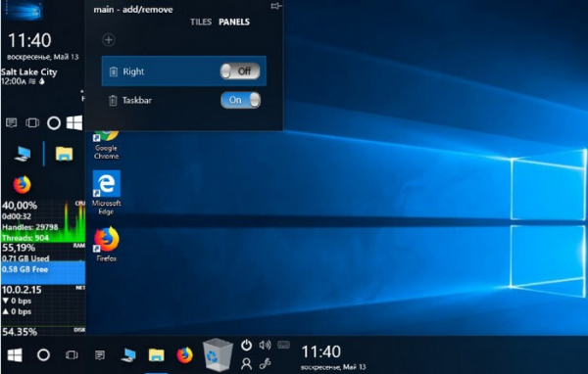This screenshot has width=588, height=374.
Task: Click the wrench settings icon
Action: click(x=266, y=363)
